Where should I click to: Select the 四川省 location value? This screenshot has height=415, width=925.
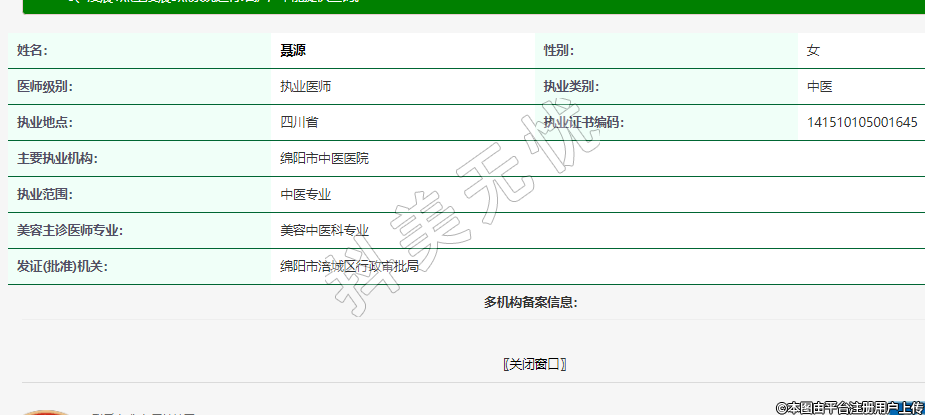299,122
